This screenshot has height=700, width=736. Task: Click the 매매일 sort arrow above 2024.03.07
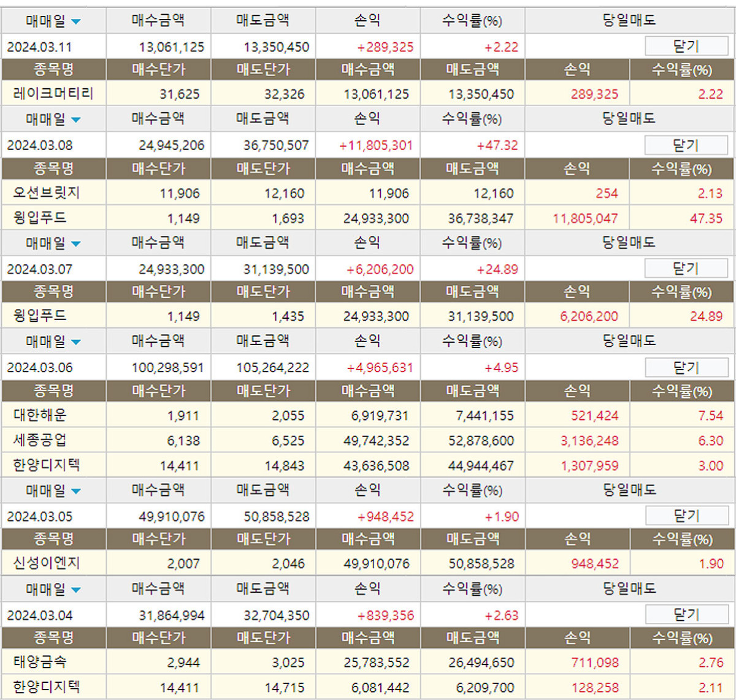76,244
